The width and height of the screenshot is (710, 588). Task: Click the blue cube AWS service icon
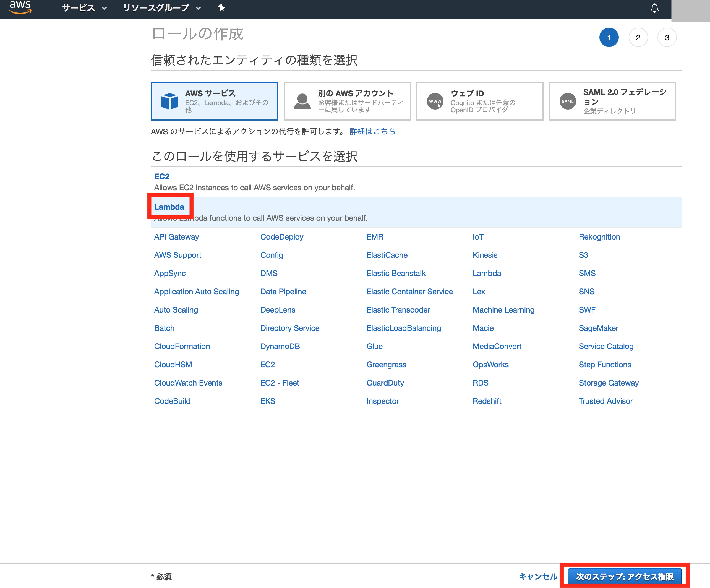tap(170, 101)
